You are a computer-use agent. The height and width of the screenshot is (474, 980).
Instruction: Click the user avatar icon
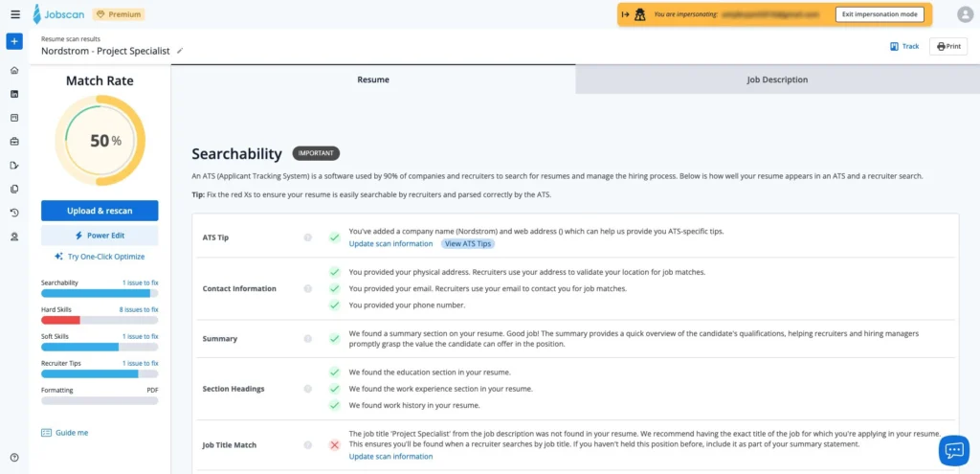click(x=966, y=14)
